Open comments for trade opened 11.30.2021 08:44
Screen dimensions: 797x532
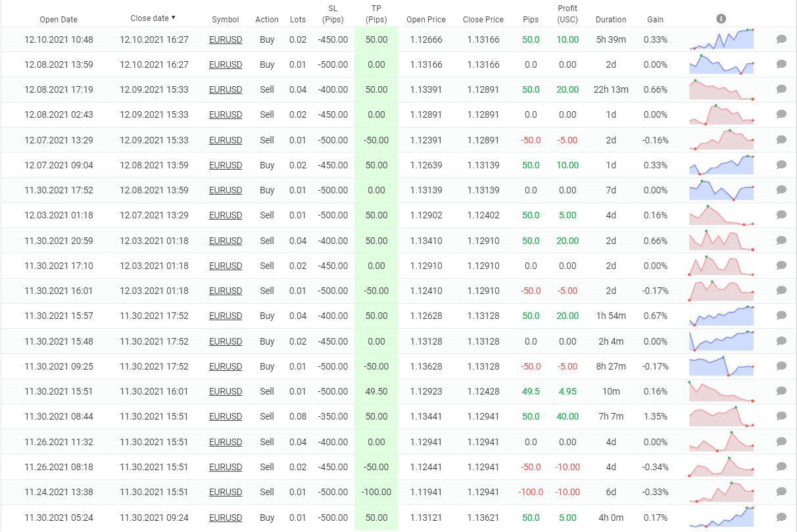coord(781,416)
